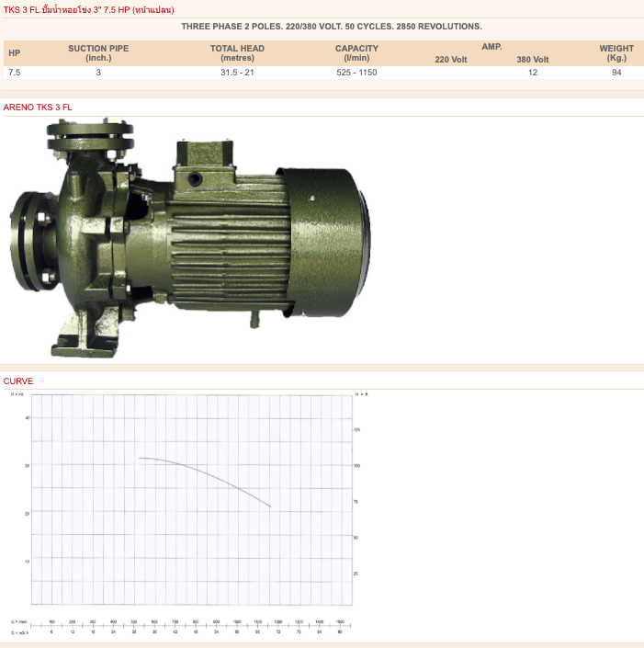Select the weight value 94

click(x=616, y=73)
